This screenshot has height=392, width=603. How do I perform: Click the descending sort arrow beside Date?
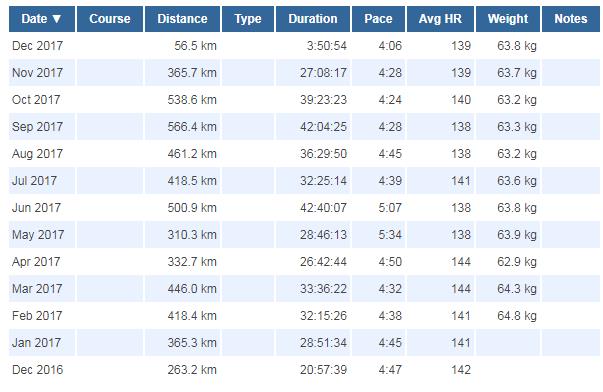click(x=57, y=19)
